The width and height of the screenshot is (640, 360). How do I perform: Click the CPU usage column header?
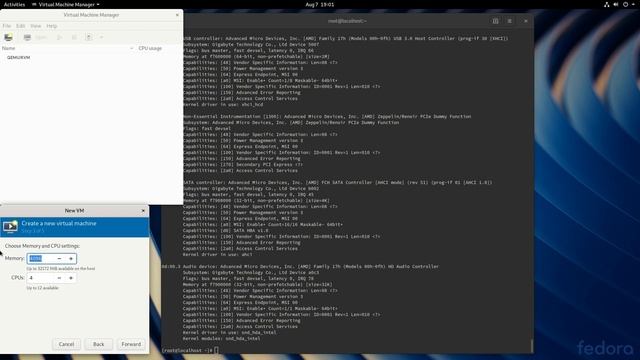click(150, 48)
